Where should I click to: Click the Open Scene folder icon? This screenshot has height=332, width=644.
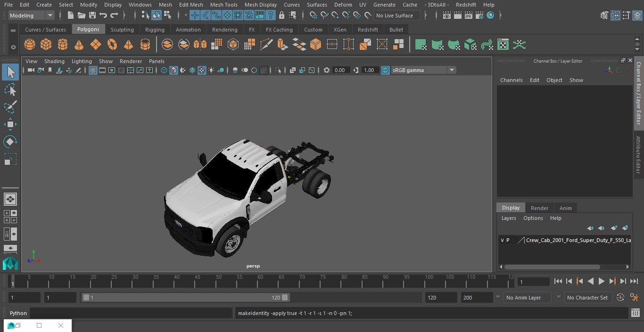pyautogui.click(x=82, y=16)
